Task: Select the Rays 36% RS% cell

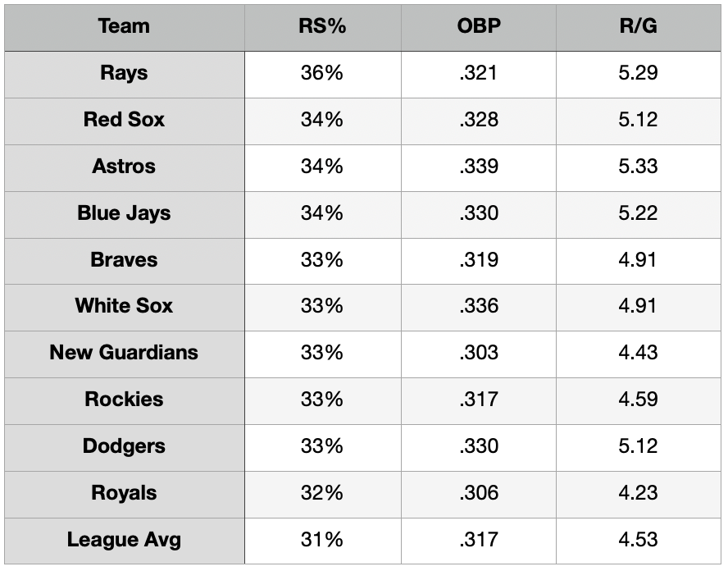Action: (x=322, y=73)
